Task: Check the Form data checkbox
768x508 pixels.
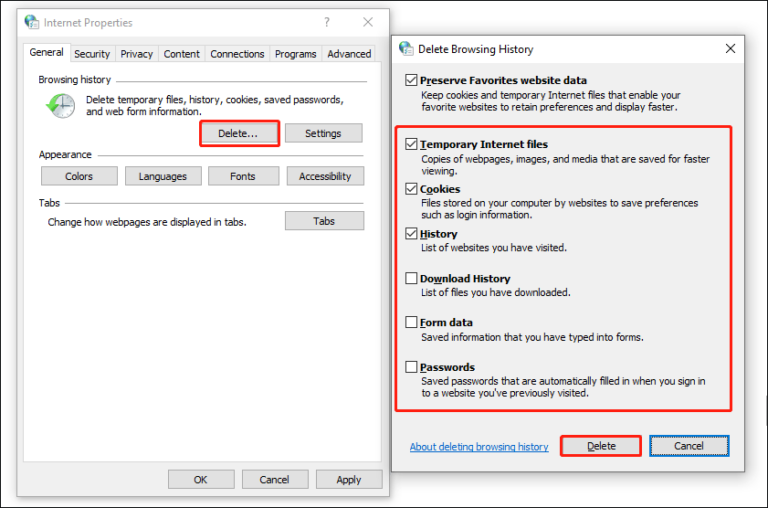Action: (x=411, y=322)
